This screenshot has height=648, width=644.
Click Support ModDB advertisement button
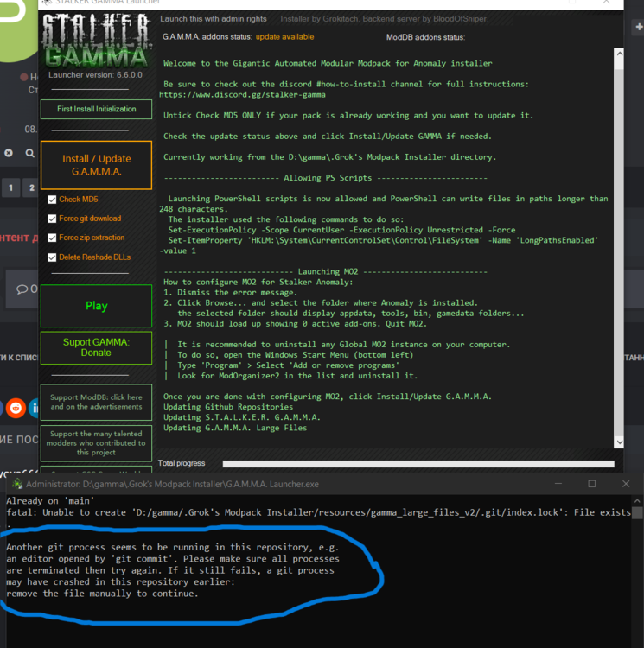point(96,402)
